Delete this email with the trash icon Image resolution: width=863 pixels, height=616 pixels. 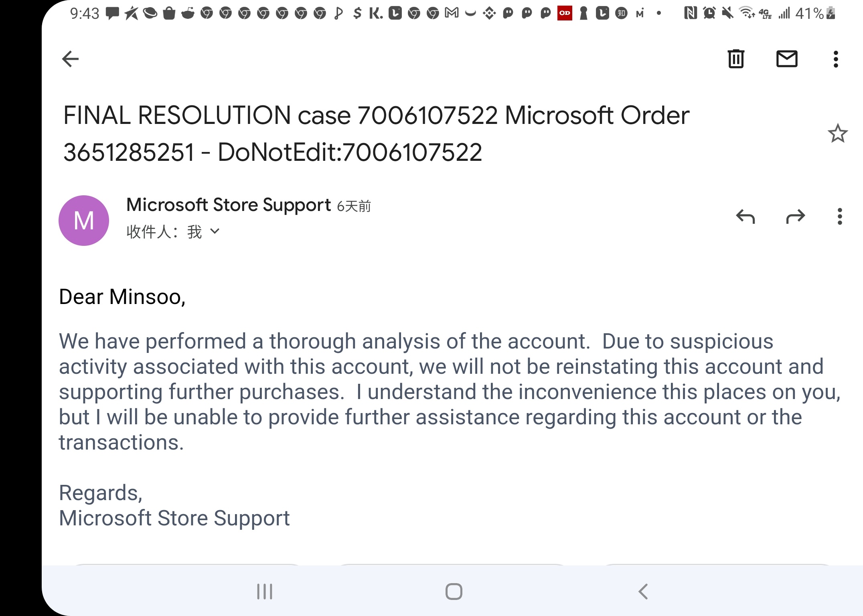(736, 59)
